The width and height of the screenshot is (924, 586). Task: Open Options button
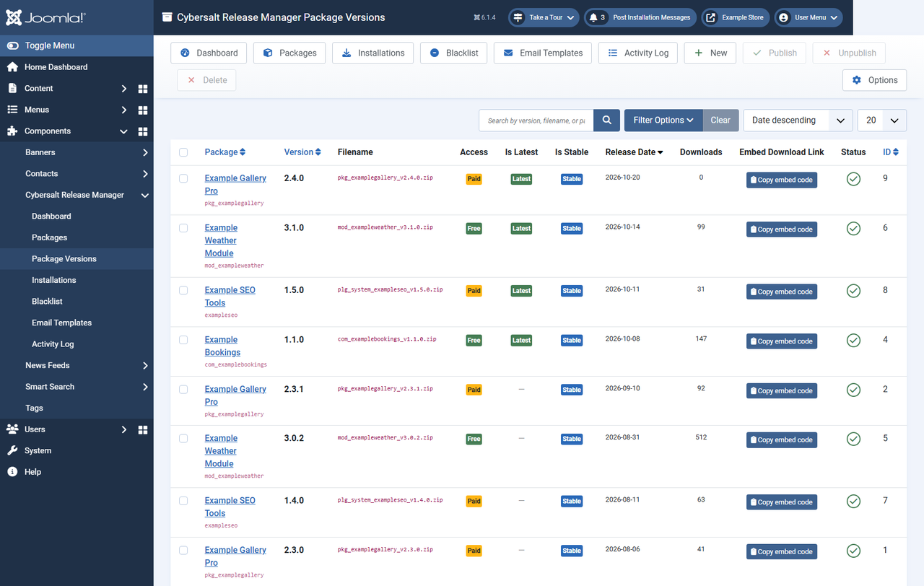(874, 80)
